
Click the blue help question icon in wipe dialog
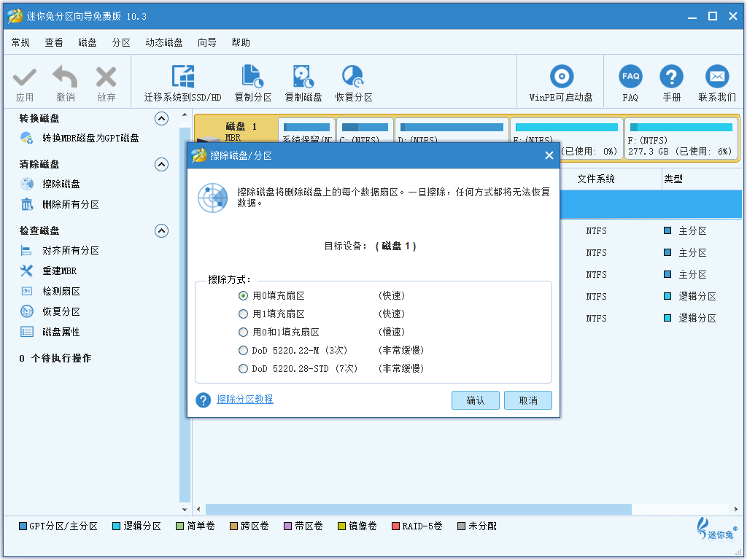[x=204, y=400]
